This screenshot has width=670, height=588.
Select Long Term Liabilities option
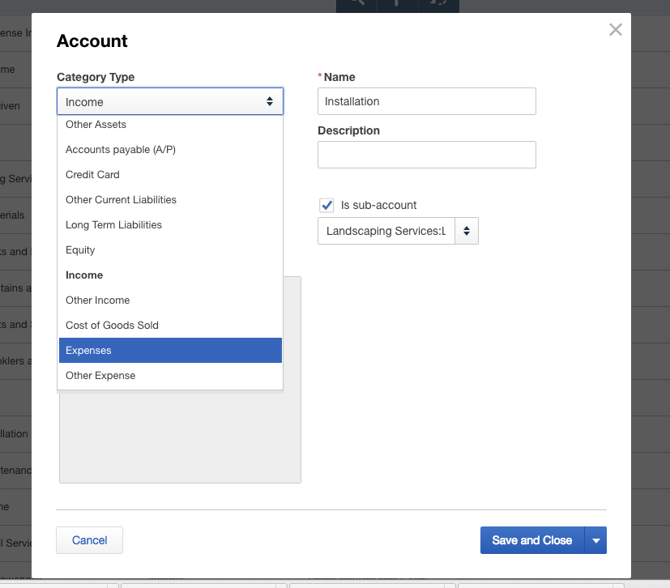(x=170, y=225)
